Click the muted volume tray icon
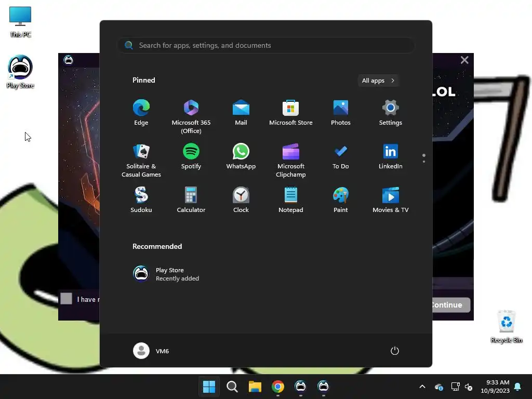Image resolution: width=532 pixels, height=399 pixels. click(x=469, y=387)
